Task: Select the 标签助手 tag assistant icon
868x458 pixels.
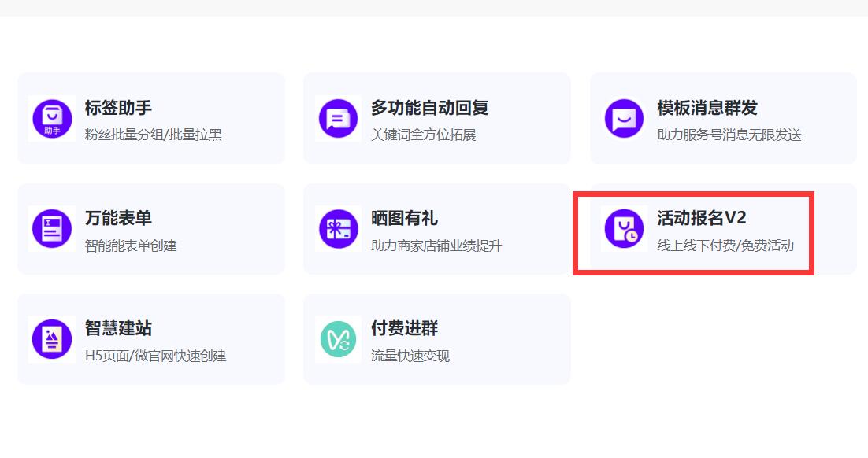Action: pyautogui.click(x=51, y=118)
